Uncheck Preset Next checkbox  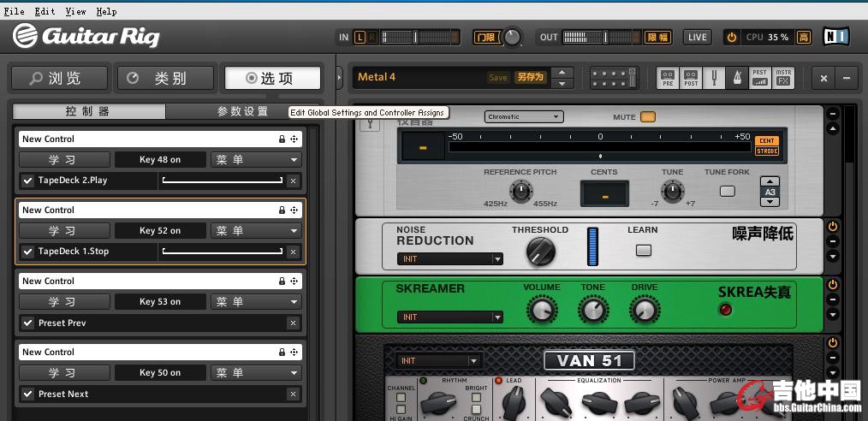click(x=27, y=394)
